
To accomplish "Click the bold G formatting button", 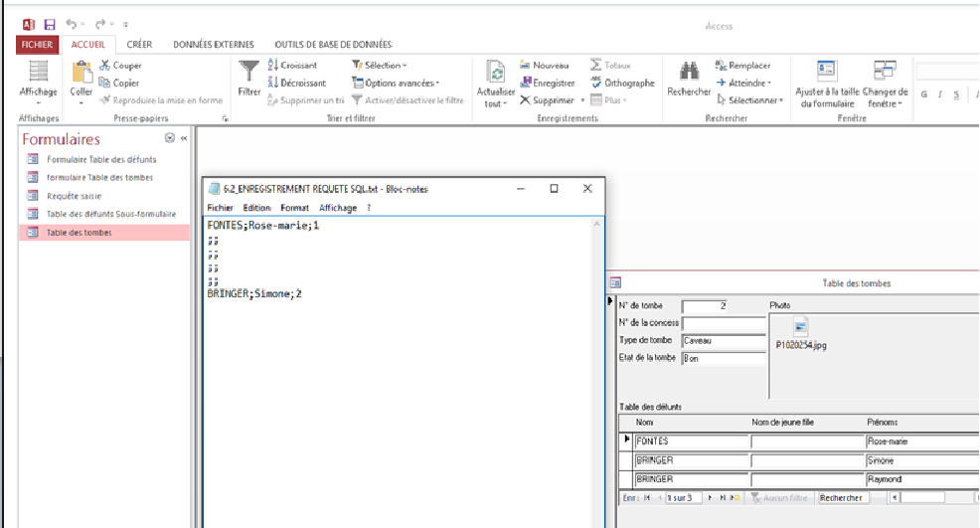I will click(x=923, y=94).
